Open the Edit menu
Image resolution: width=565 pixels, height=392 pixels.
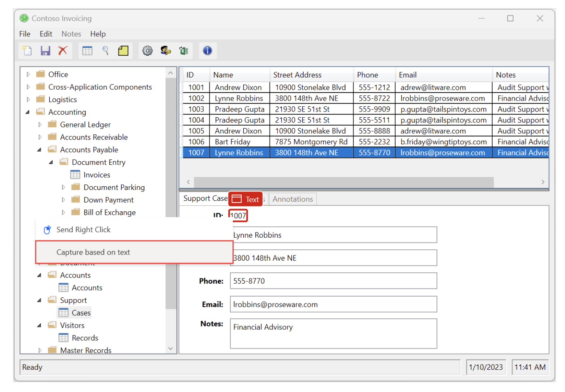coord(46,34)
